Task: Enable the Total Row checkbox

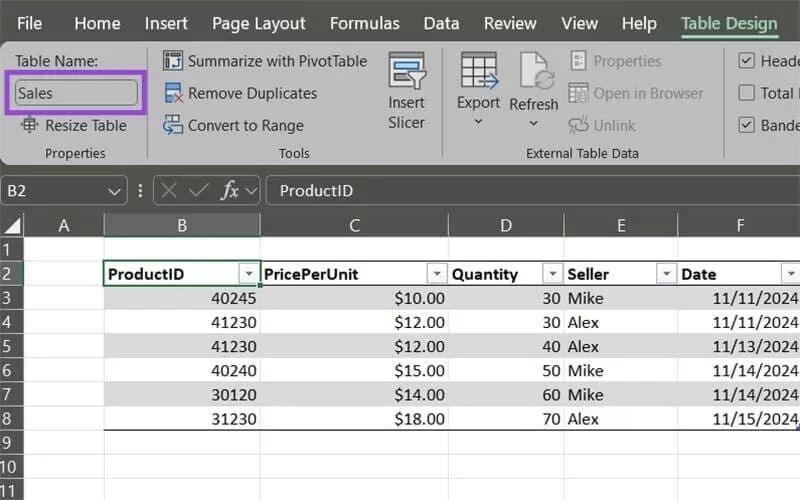Action: [746, 93]
